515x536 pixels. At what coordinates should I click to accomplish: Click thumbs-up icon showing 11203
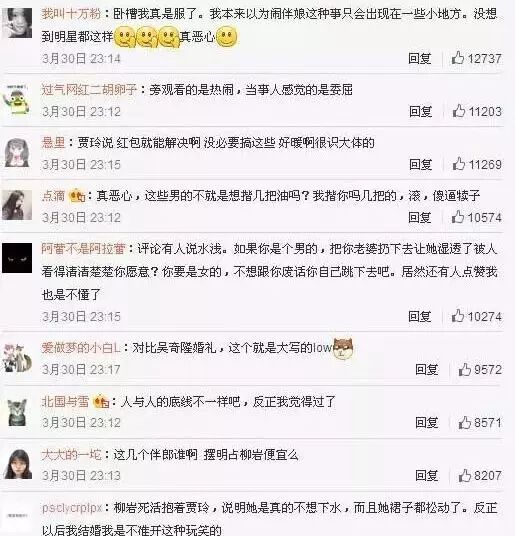pos(459,111)
